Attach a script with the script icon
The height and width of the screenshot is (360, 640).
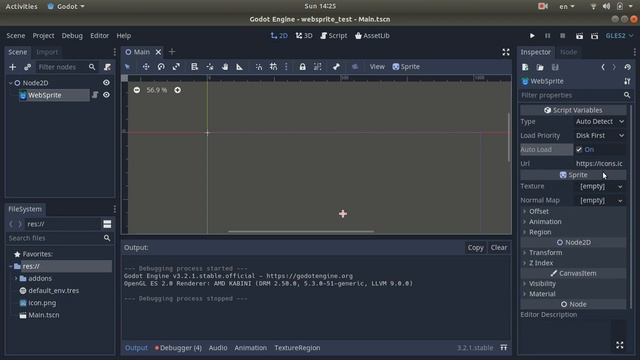pos(107,67)
